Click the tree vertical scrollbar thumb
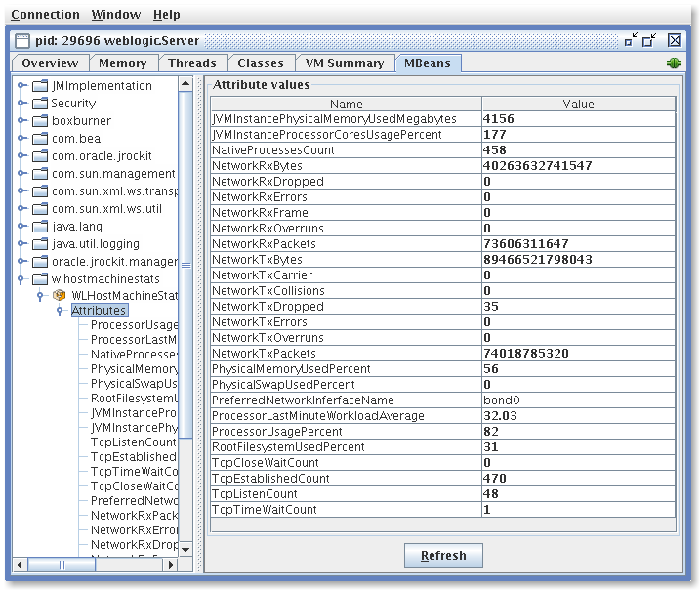The height and width of the screenshot is (590, 700). click(x=185, y=266)
